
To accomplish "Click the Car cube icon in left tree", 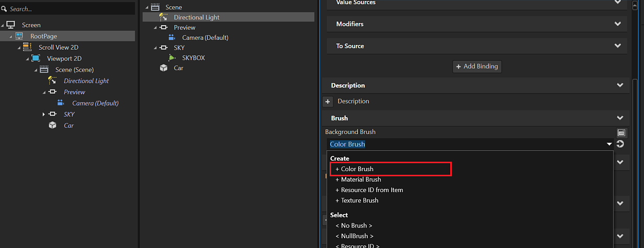I will click(52, 126).
